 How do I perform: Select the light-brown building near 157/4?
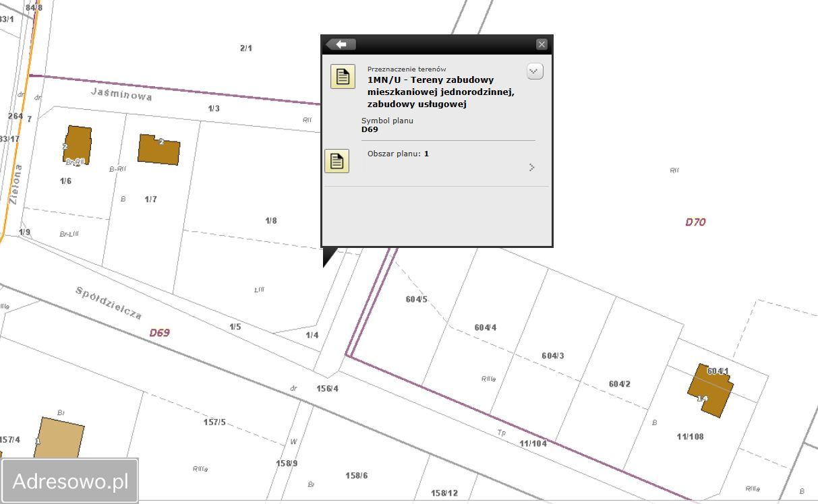(60, 441)
